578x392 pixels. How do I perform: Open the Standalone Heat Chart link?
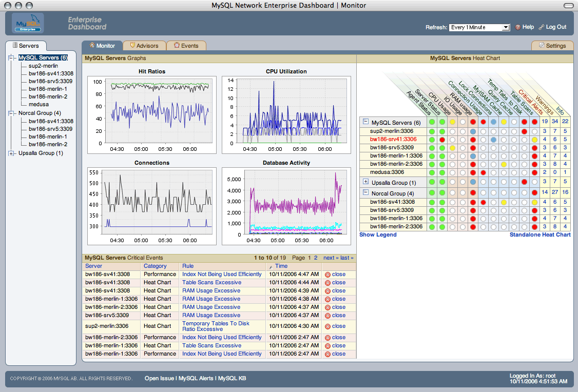tap(540, 234)
